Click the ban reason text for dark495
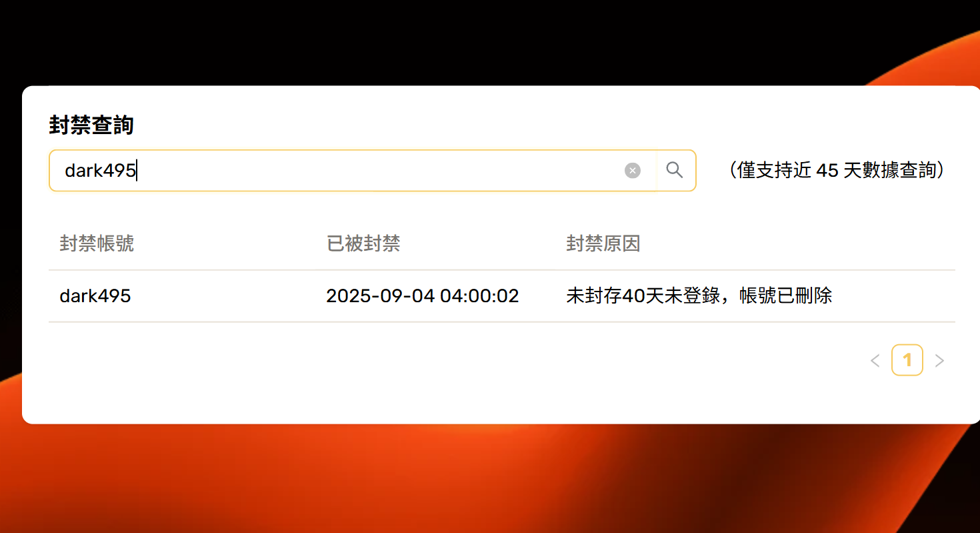This screenshot has height=533, width=980. coord(699,296)
